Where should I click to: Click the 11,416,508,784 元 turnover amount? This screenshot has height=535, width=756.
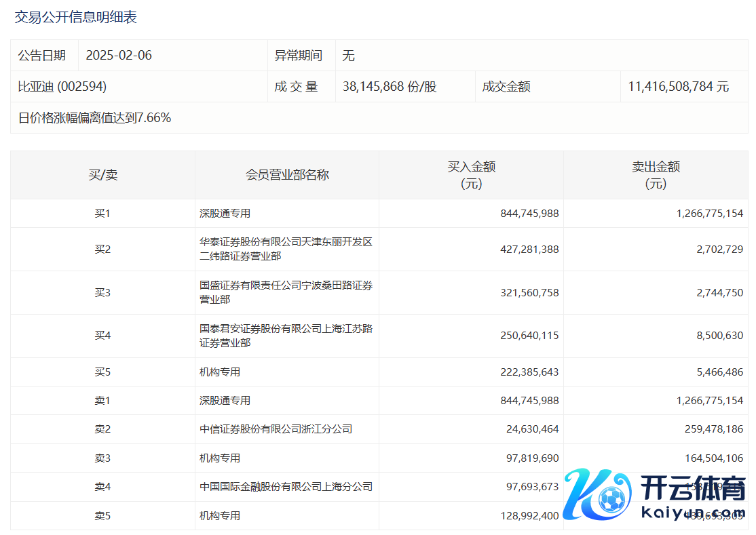click(678, 87)
